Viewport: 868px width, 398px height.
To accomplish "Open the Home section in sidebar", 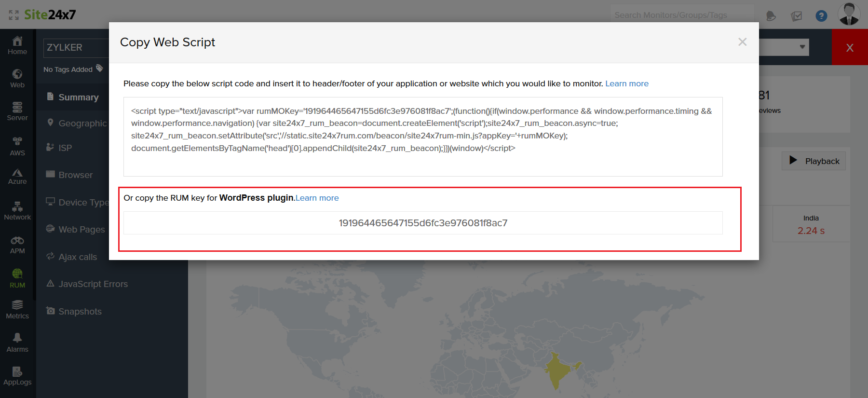I will (x=17, y=46).
